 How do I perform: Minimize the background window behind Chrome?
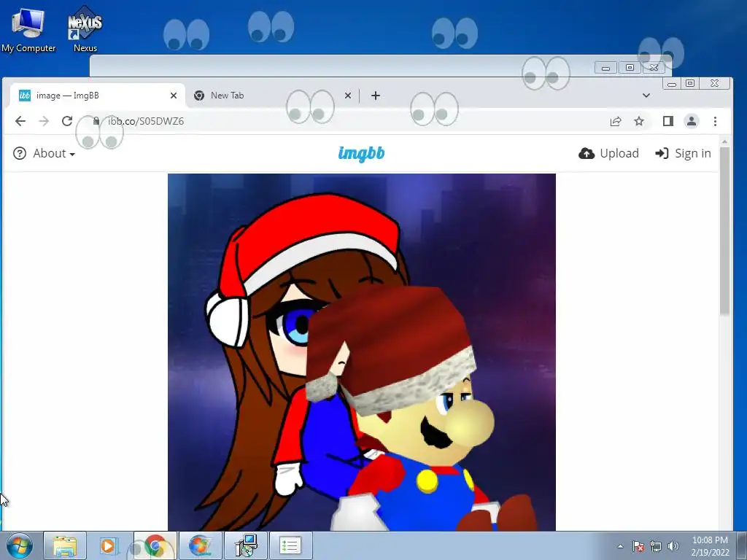[x=606, y=68]
